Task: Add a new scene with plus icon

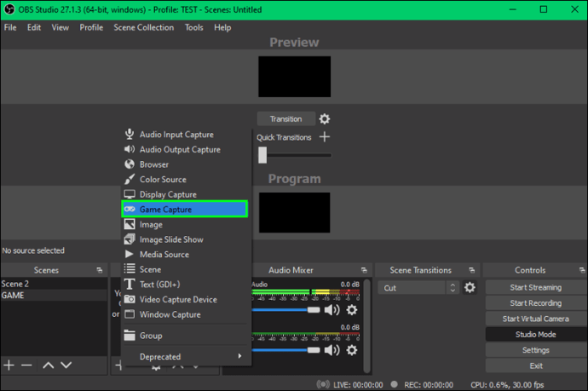Action: point(9,365)
